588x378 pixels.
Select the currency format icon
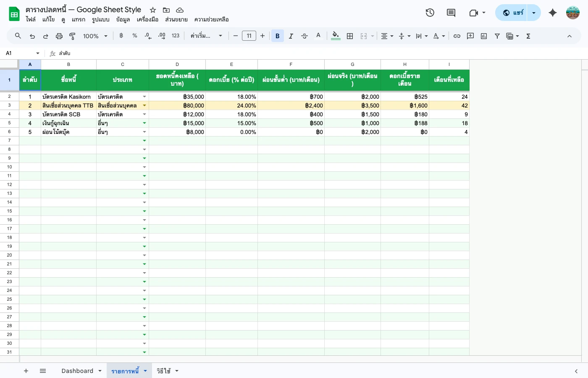(121, 36)
